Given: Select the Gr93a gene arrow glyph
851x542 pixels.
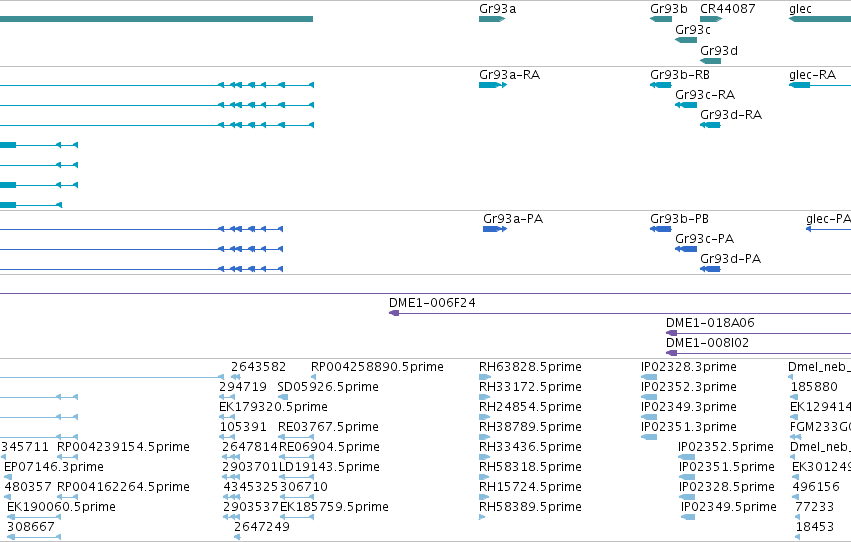Looking at the screenshot, I should (492, 19).
